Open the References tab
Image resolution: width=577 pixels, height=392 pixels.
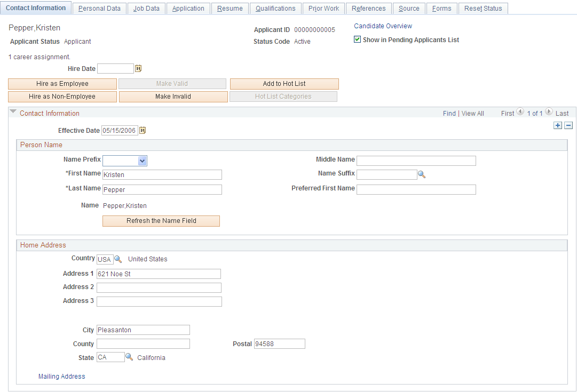pyautogui.click(x=369, y=9)
